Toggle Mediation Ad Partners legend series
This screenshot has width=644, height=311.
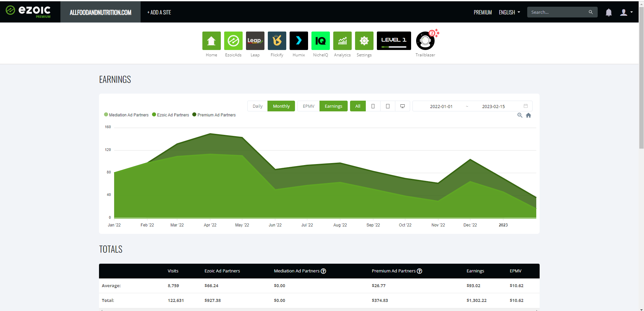click(126, 115)
